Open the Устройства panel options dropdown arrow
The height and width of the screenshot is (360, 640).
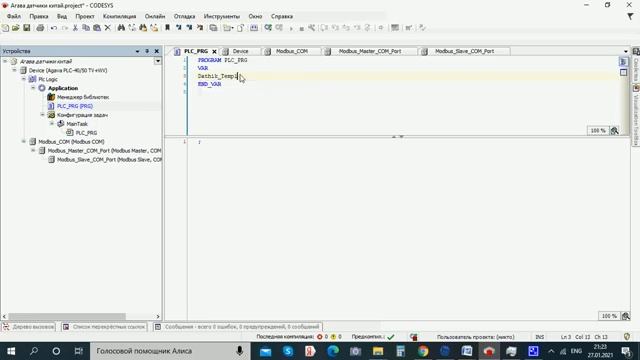(137, 51)
